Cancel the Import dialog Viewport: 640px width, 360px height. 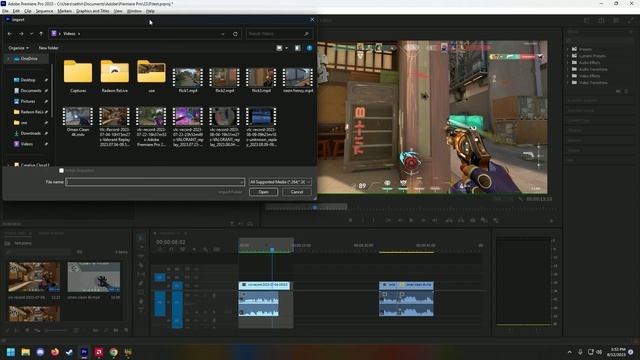click(x=297, y=192)
